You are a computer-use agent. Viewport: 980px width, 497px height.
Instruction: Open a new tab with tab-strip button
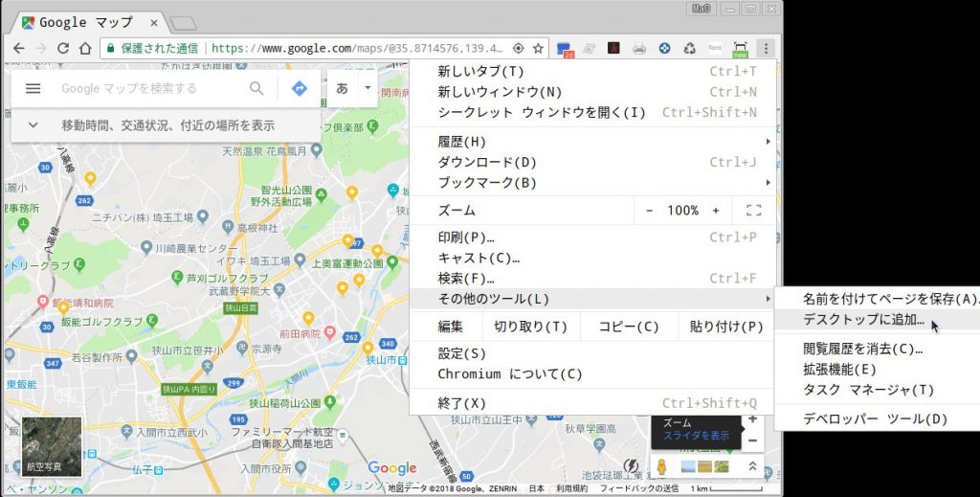pyautogui.click(x=183, y=24)
